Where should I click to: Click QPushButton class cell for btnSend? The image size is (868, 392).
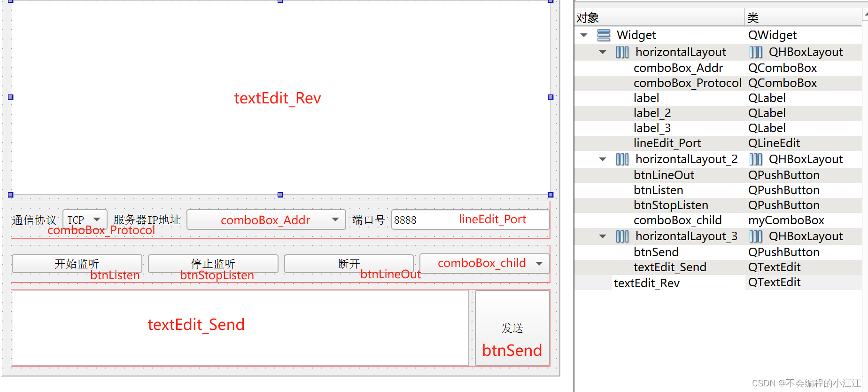coord(784,252)
